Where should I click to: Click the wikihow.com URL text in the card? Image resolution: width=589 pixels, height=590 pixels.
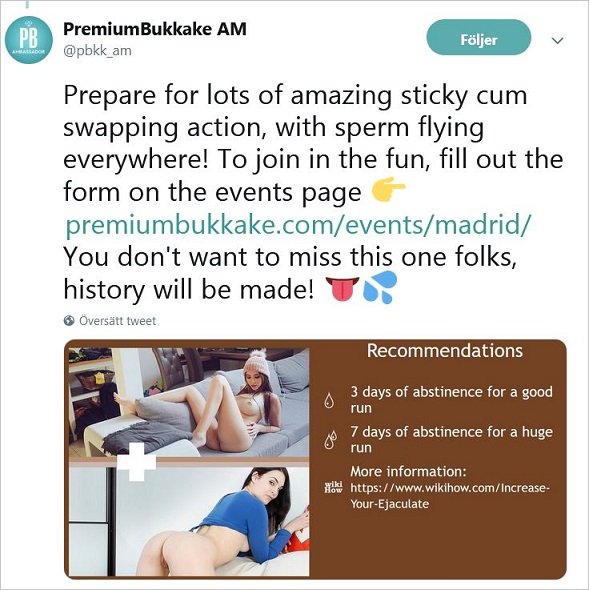coord(450,496)
